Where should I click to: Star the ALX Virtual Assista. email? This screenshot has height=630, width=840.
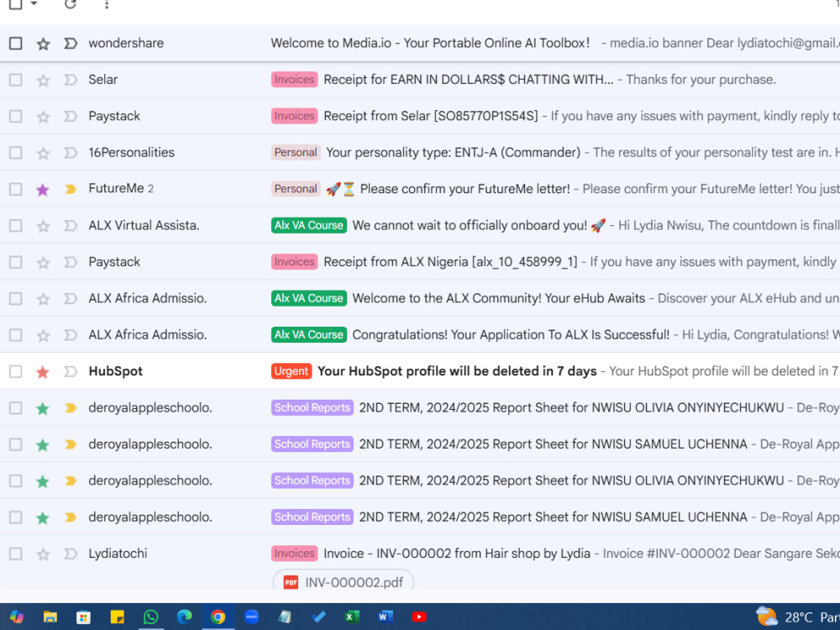point(43,225)
